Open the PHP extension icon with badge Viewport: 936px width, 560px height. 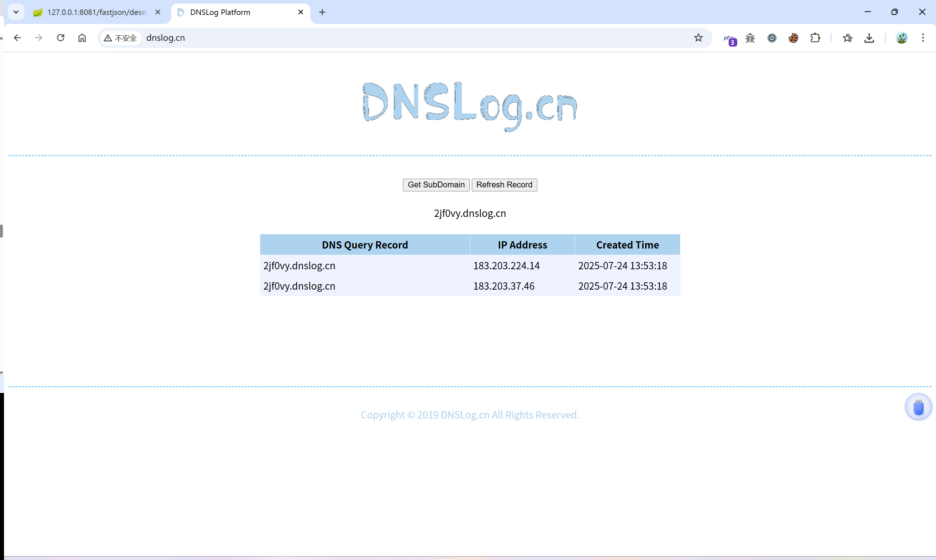click(730, 39)
